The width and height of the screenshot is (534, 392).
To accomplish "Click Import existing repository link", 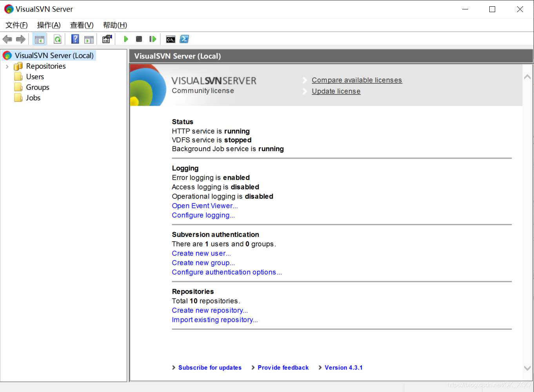I will (215, 320).
